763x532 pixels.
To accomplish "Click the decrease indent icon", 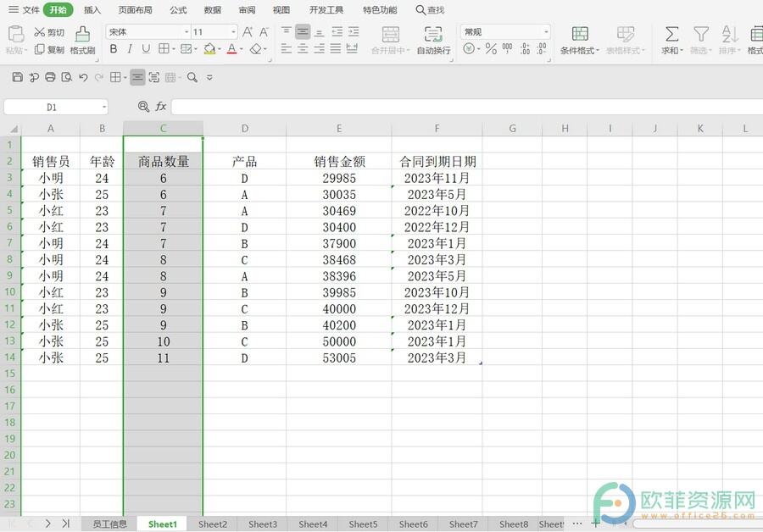I will (x=337, y=32).
